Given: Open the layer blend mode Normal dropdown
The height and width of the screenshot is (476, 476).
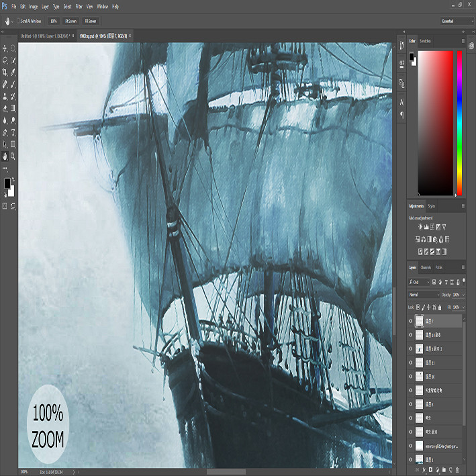Looking at the screenshot, I should click(x=424, y=295).
